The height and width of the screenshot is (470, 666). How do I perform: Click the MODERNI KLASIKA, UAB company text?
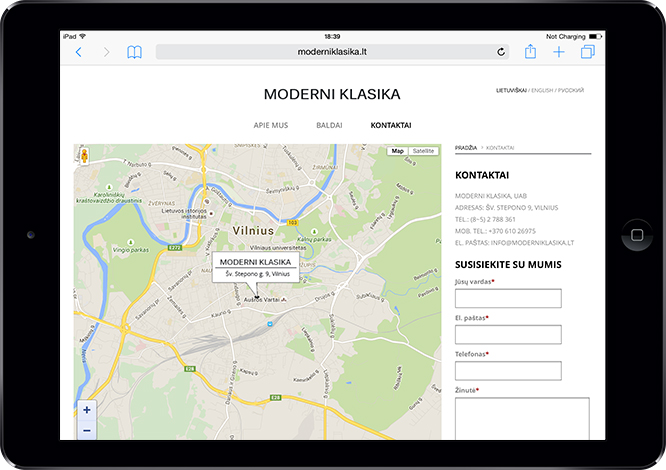[x=491, y=196]
